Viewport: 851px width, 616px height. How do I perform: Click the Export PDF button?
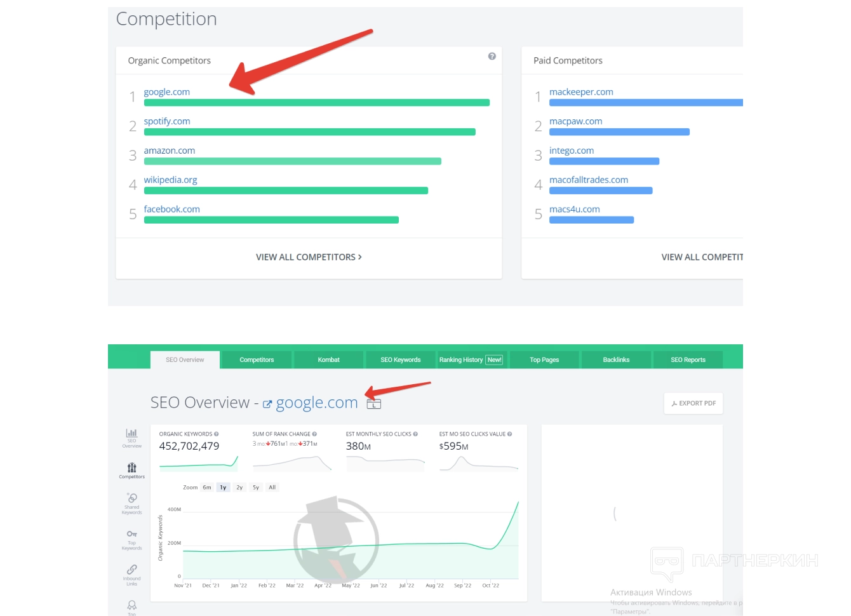[694, 403]
